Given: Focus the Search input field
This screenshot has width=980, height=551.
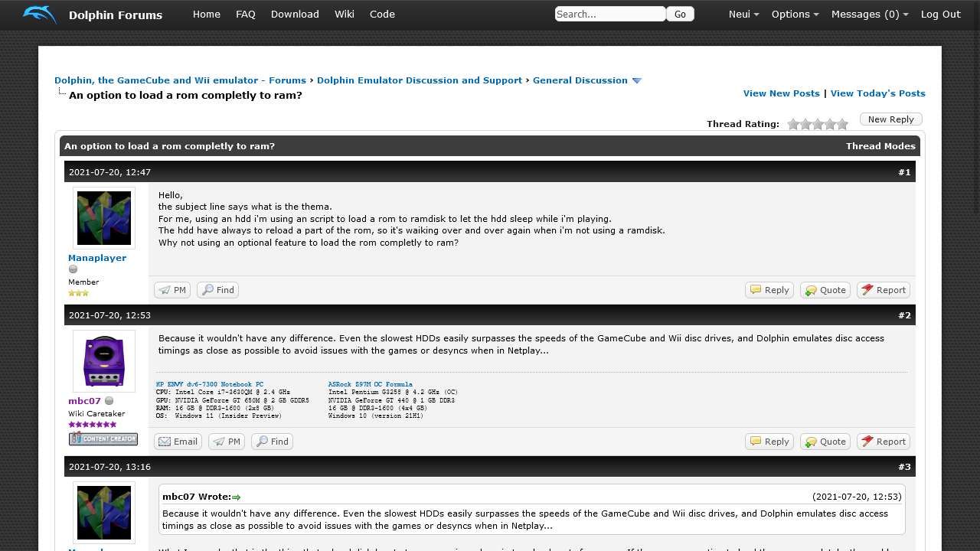Looking at the screenshot, I should tap(609, 14).
